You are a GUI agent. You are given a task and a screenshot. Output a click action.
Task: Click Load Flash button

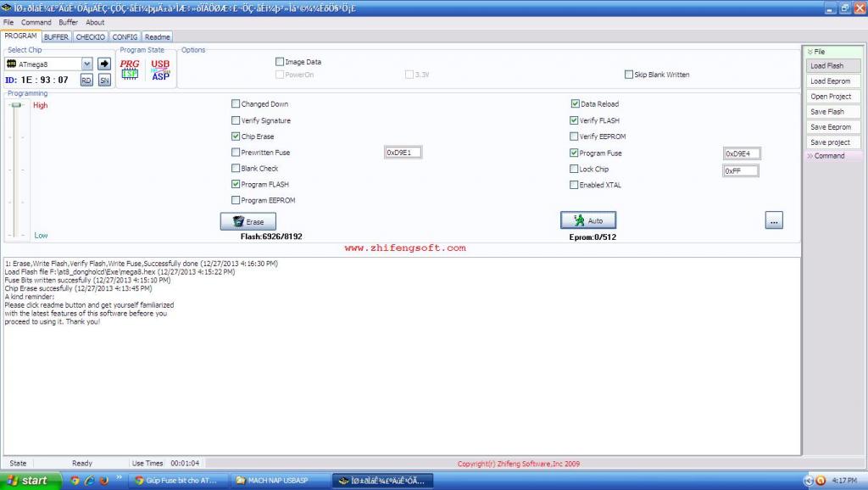click(x=833, y=66)
